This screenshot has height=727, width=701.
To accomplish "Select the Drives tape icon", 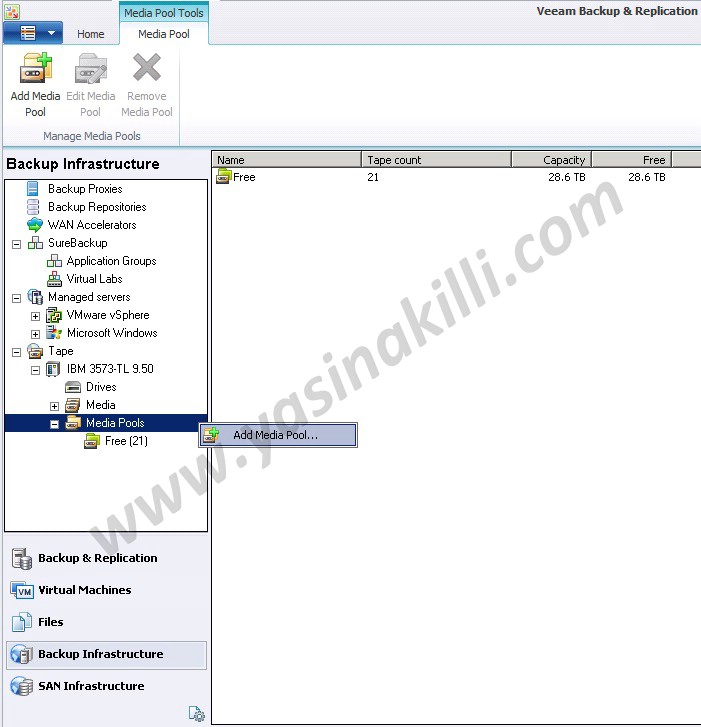I will 73,387.
